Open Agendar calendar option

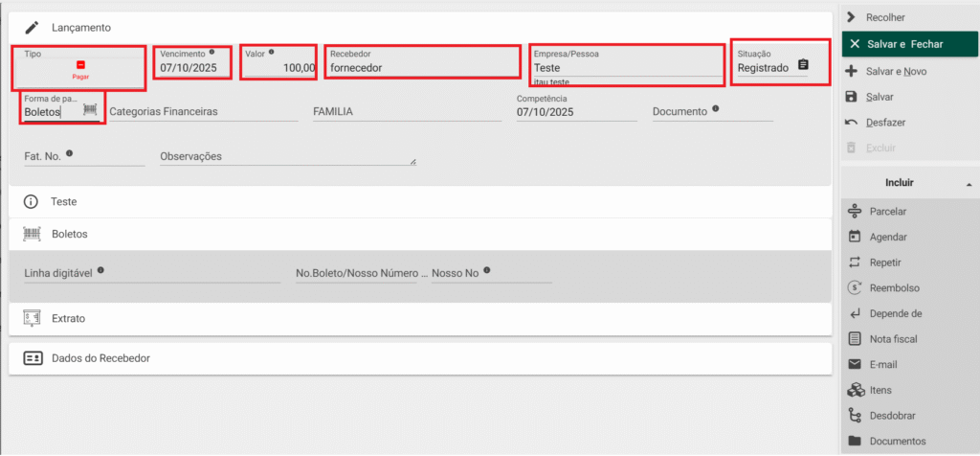pos(856,237)
